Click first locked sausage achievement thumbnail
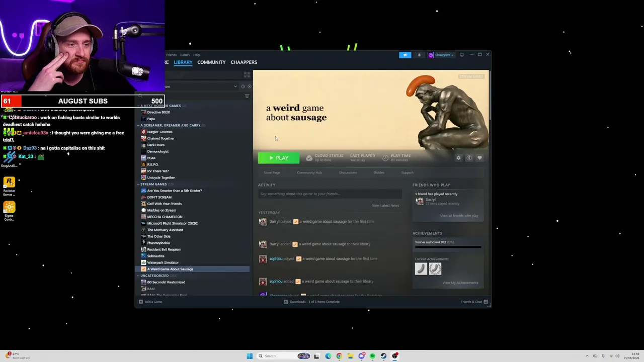This screenshot has width=644, height=362. click(x=421, y=269)
